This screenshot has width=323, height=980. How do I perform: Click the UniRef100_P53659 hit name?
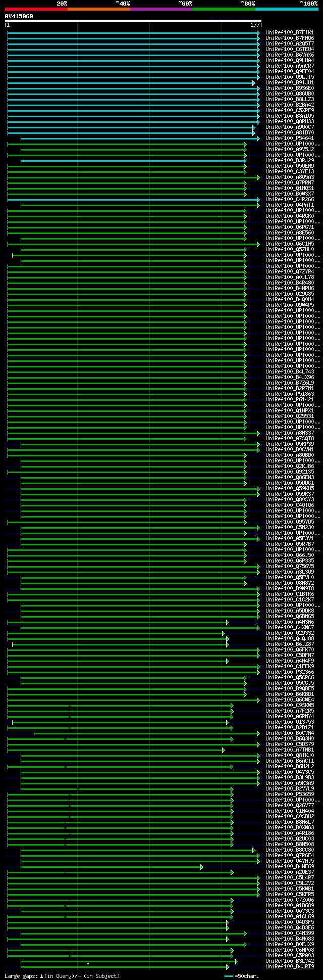pyautogui.click(x=290, y=795)
